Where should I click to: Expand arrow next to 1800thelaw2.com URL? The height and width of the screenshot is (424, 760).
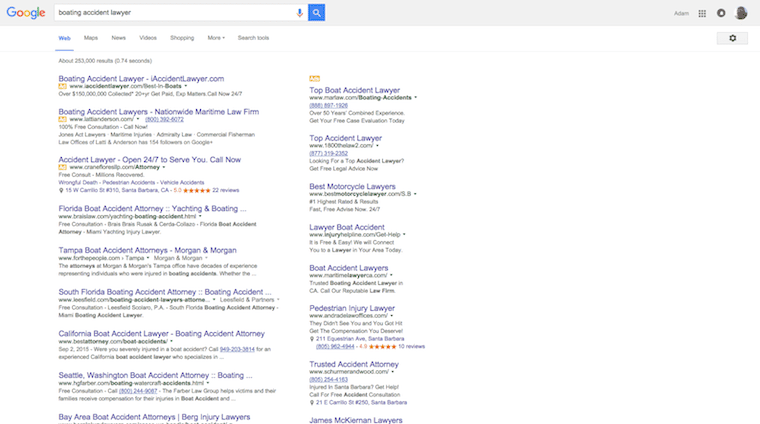[377, 146]
